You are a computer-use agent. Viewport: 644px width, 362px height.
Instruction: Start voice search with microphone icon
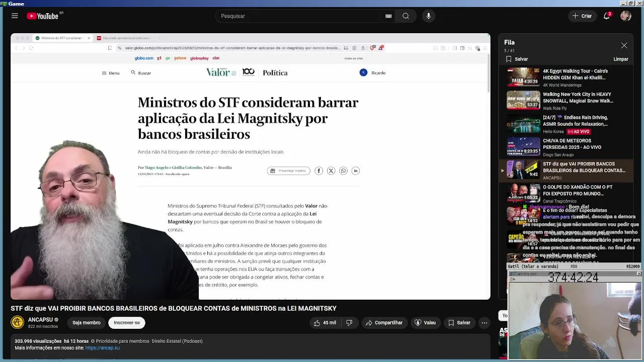(429, 16)
